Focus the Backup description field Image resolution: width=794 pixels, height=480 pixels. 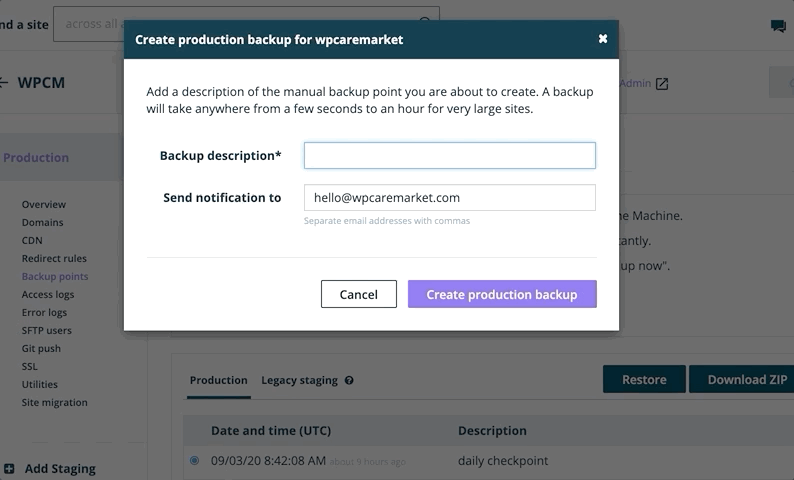[449, 155]
